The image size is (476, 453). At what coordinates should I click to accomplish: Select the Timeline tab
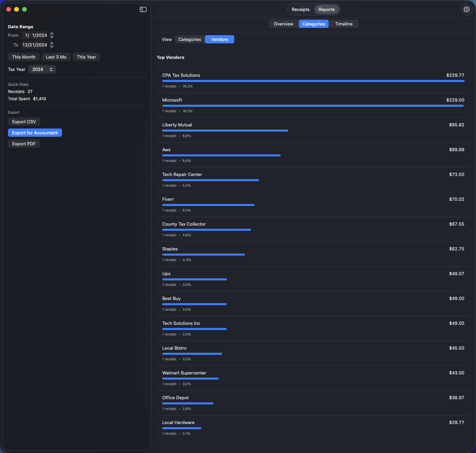tap(343, 24)
